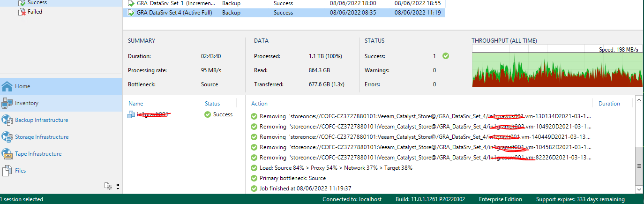This screenshot has width=644, height=204.
Task: Click the Support expires status bar entry
Action: coord(580,199)
